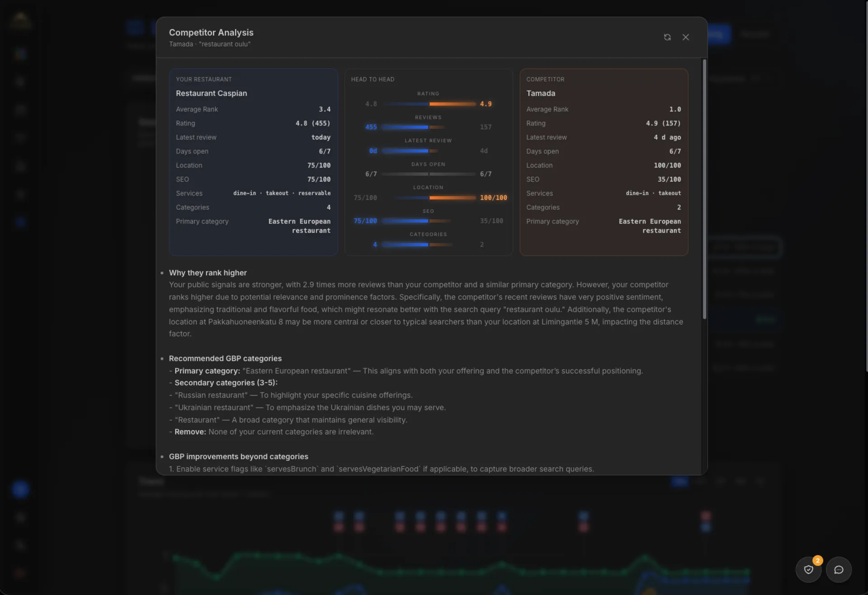Click the subtitle Tamada · "restaurant oulu"

click(x=210, y=44)
